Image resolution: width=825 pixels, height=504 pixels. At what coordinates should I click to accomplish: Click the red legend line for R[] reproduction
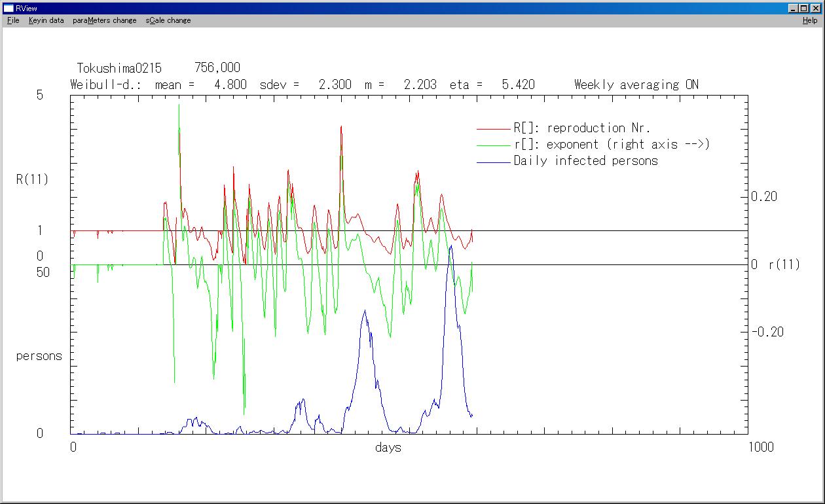[493, 129]
